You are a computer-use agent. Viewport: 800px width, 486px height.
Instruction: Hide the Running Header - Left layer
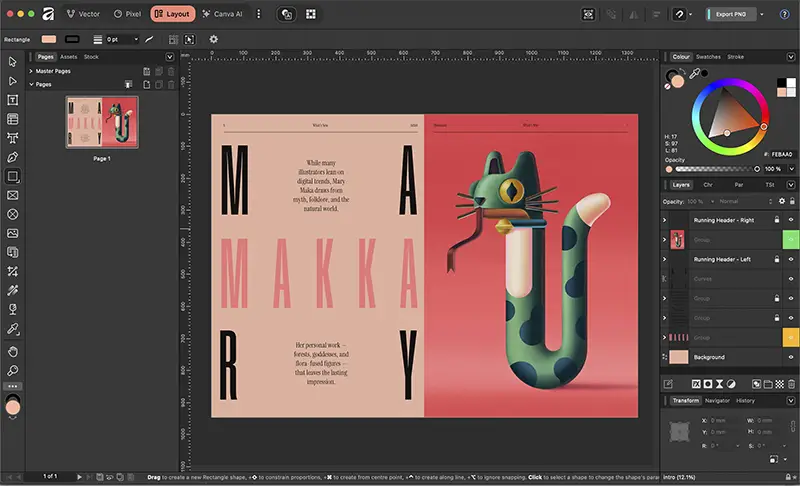791,259
